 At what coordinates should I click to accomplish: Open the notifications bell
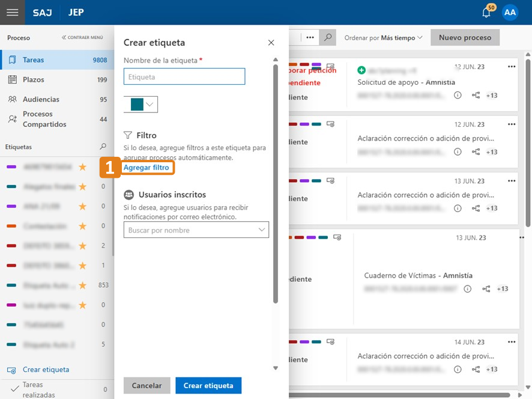click(486, 13)
